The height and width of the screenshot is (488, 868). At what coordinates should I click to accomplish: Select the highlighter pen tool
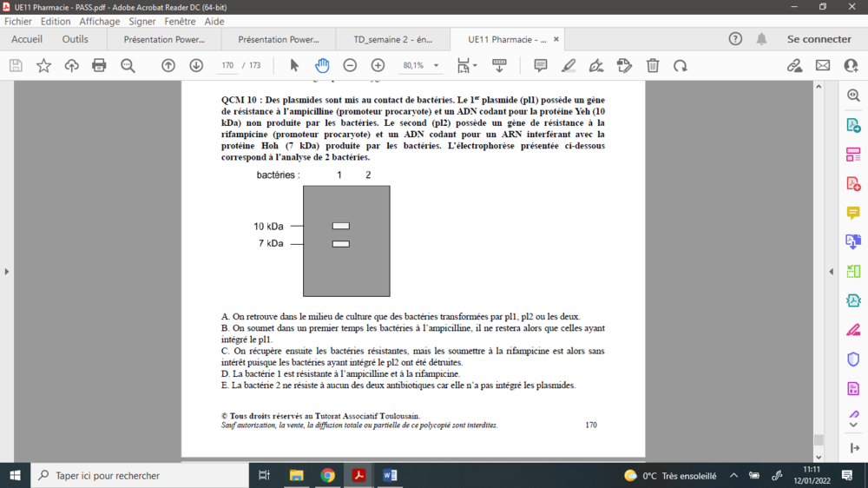pyautogui.click(x=569, y=65)
